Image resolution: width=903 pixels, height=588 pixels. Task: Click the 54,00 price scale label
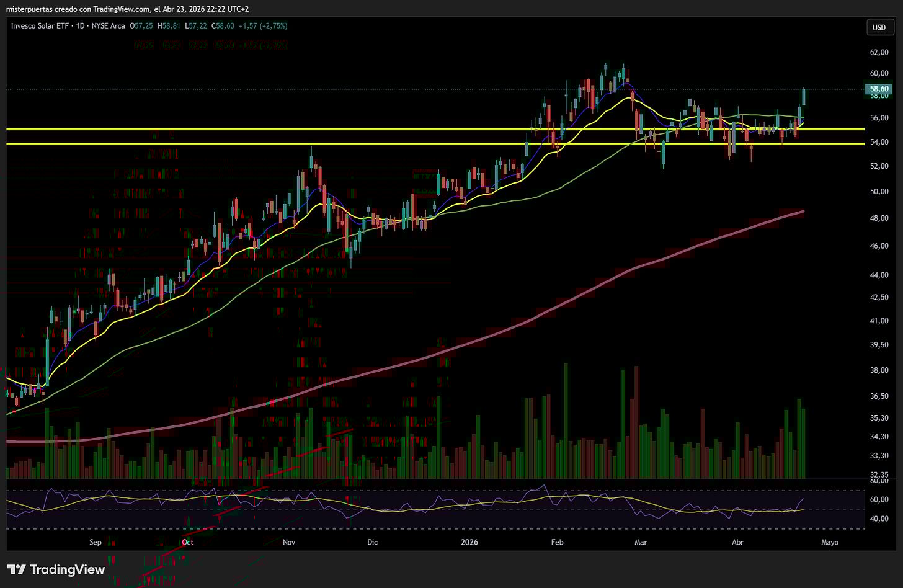(879, 142)
